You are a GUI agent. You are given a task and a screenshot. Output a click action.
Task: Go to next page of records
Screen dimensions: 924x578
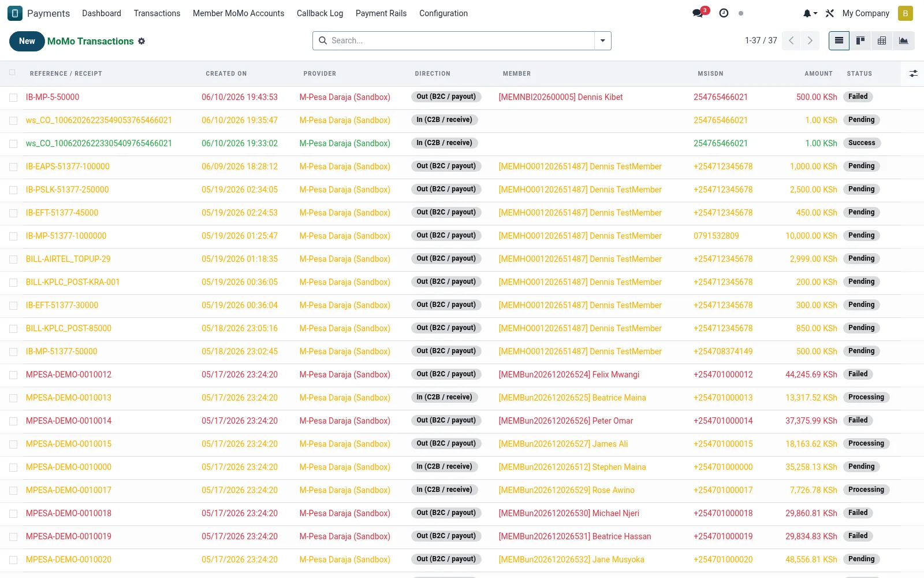tap(810, 40)
